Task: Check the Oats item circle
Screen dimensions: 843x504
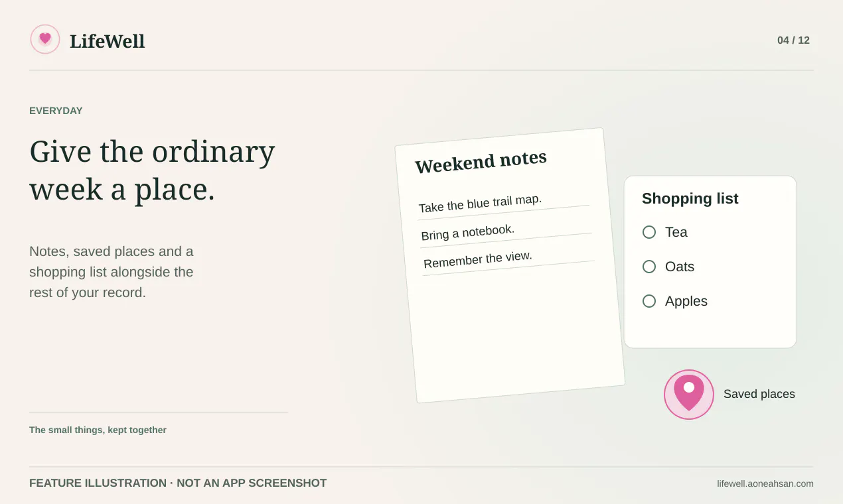Action: click(x=649, y=267)
